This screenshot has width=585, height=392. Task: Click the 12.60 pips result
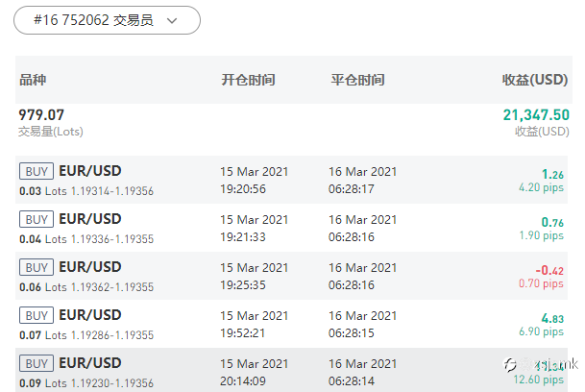pyautogui.click(x=538, y=380)
